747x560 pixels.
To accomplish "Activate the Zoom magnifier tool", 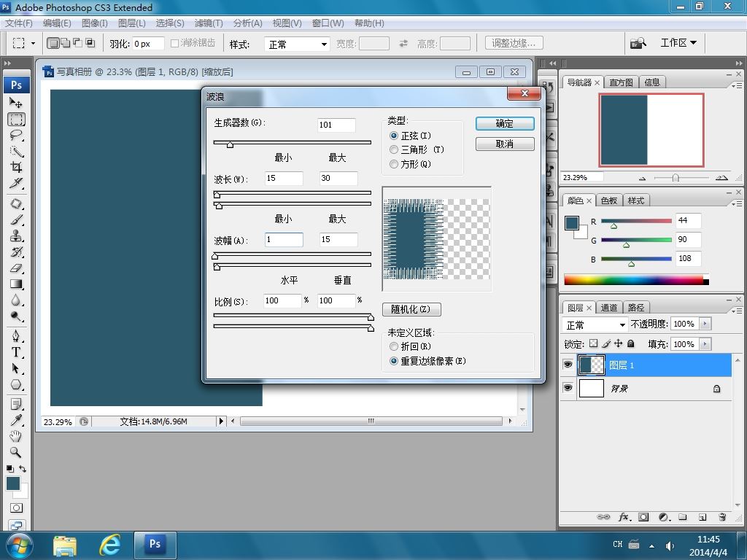I will point(16,452).
